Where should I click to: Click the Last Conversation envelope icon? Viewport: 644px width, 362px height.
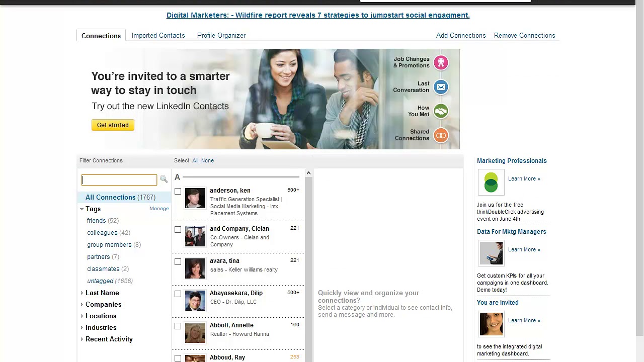coord(441,87)
